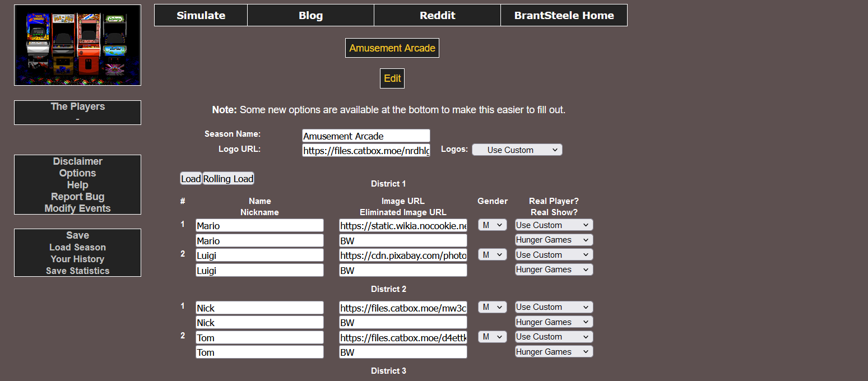Open the Logos Use Custom dropdown
Screen dimensions: 868x381
coord(517,150)
